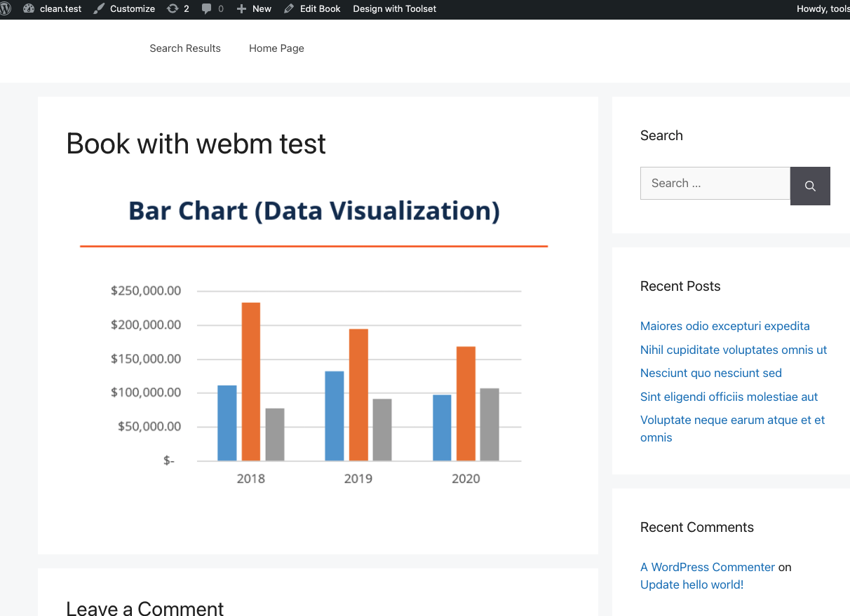850x616 pixels.
Task: Open post Sint eligendi officiis molestiae aut
Action: coord(729,397)
